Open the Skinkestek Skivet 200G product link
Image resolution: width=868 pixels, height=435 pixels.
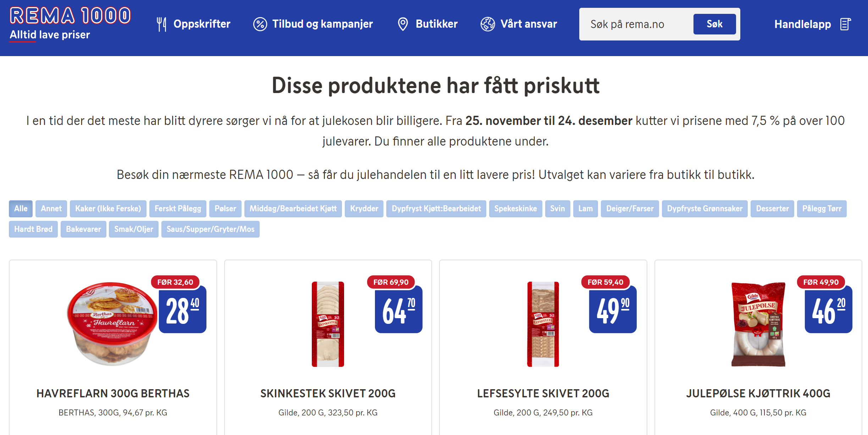pyautogui.click(x=328, y=393)
